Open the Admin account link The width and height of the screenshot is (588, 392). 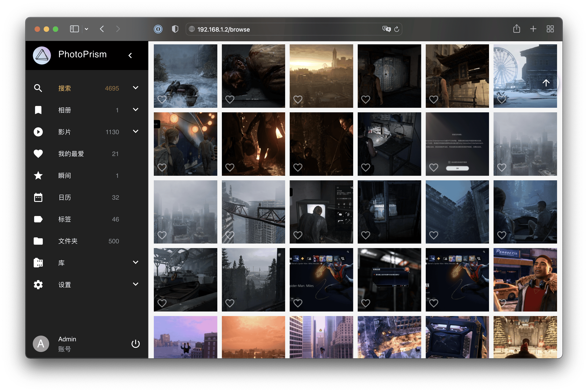[x=67, y=339]
